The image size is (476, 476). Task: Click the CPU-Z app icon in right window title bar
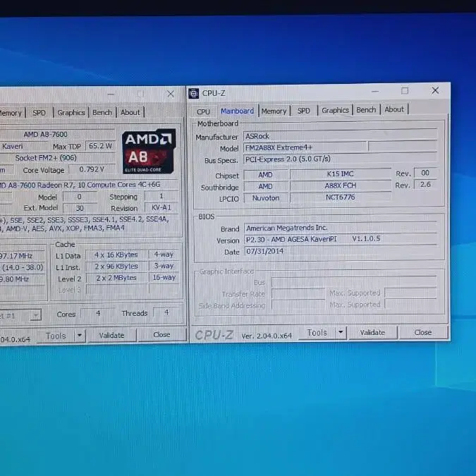point(193,94)
